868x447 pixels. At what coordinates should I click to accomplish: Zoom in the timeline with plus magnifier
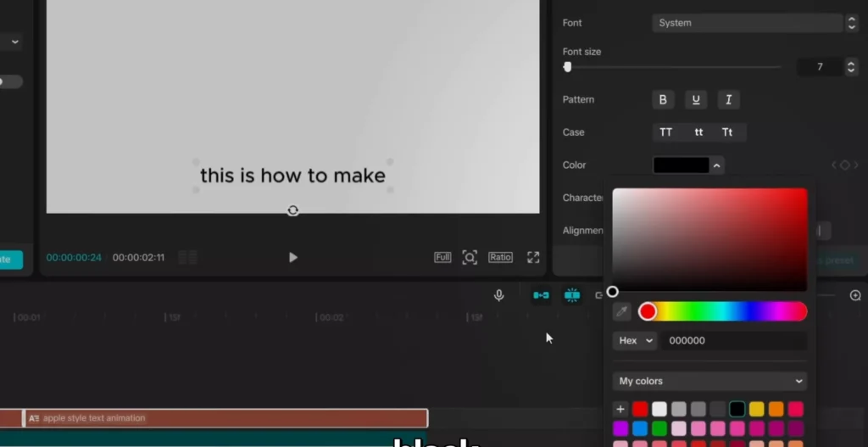[x=855, y=295]
